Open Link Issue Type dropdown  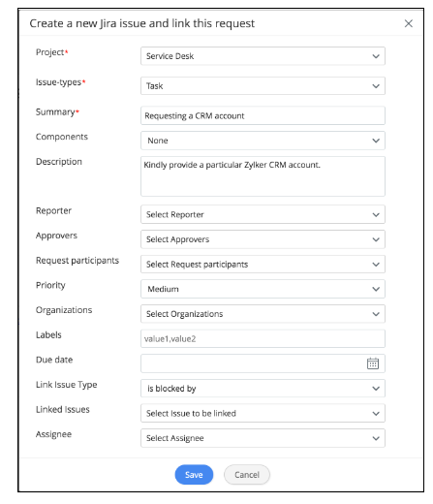(263, 389)
